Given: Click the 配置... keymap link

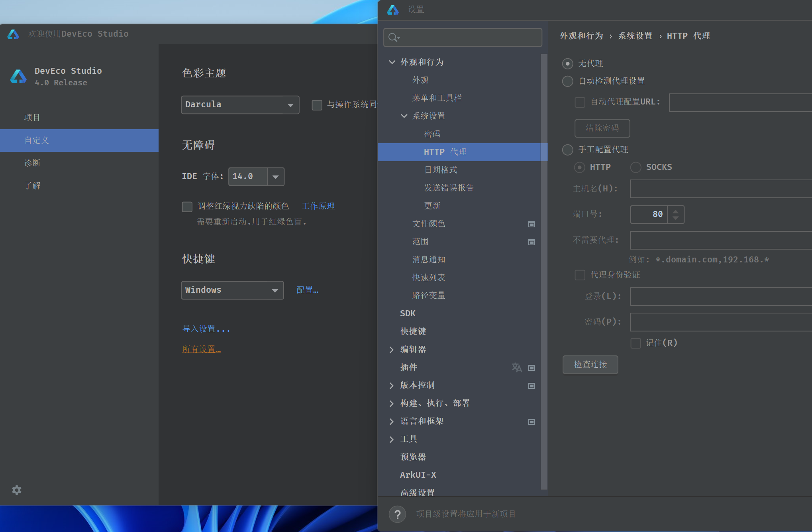Looking at the screenshot, I should tap(307, 290).
